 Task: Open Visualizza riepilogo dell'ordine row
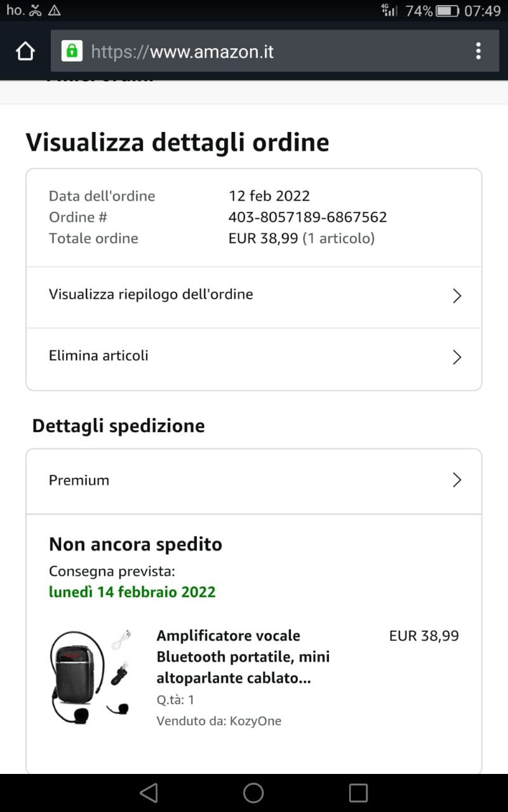(151, 294)
